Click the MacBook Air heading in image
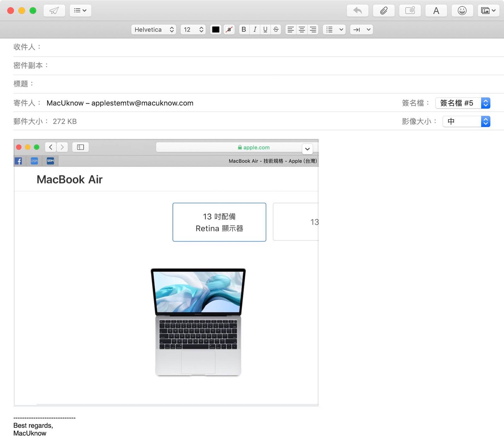The height and width of the screenshot is (440, 504). [x=70, y=179]
